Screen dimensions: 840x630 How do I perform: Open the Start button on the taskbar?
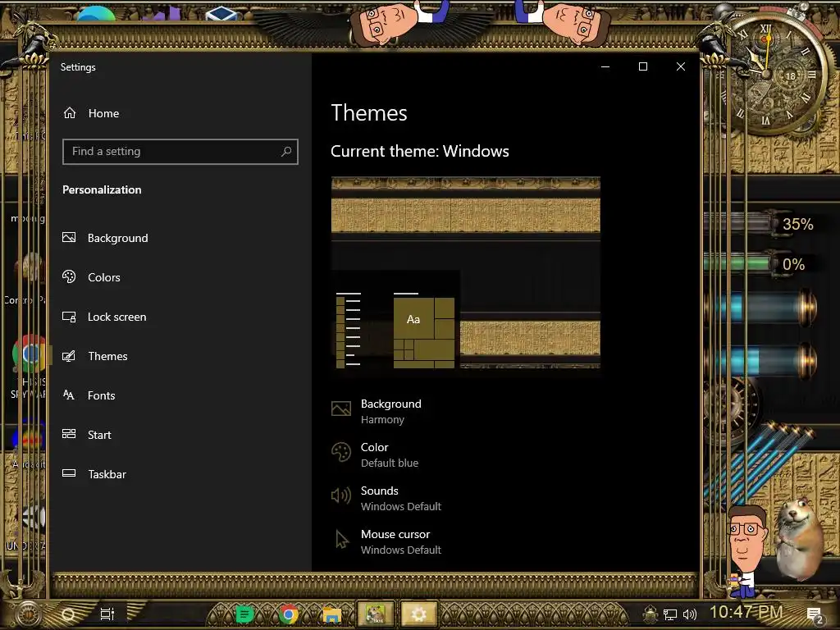[x=28, y=614]
